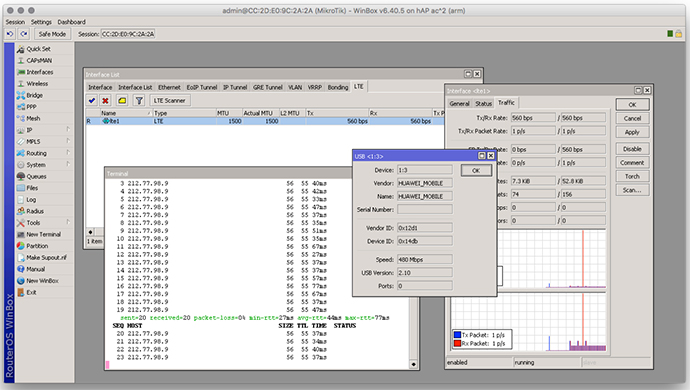Open New Terminal from the sidebar
Screen dimensions: 690x390
[x=43, y=234]
